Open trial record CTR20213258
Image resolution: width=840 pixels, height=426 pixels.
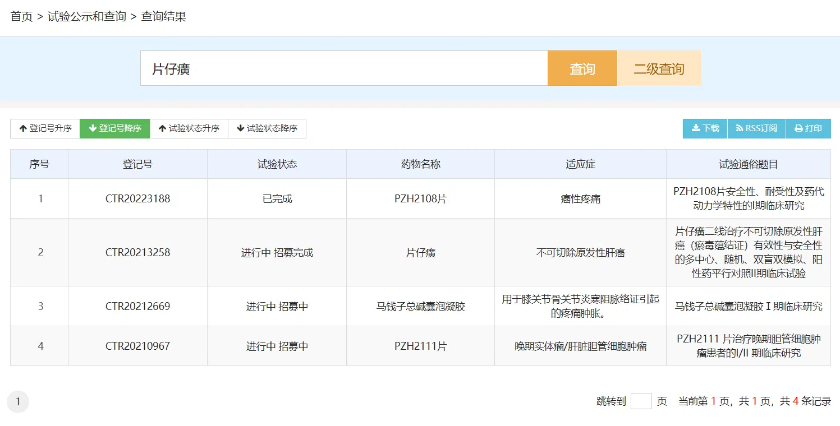(x=138, y=253)
